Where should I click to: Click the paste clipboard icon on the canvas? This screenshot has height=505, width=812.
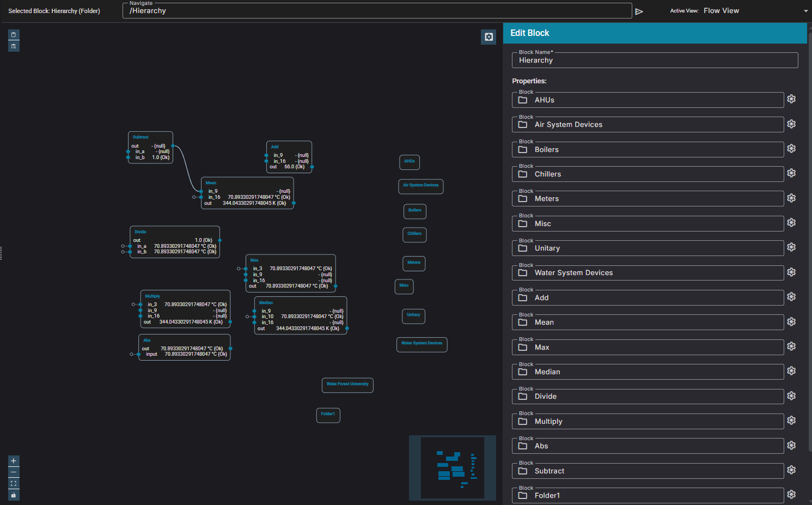click(x=14, y=35)
